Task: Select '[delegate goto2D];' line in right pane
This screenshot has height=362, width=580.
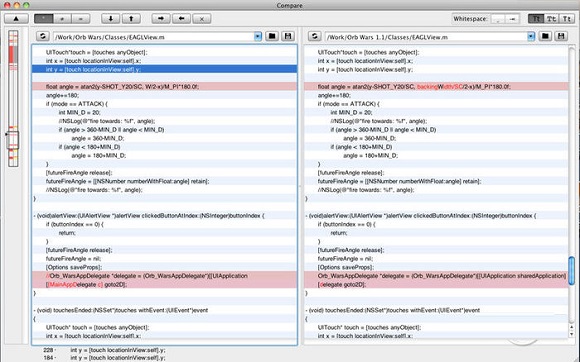Action: click(x=436, y=284)
